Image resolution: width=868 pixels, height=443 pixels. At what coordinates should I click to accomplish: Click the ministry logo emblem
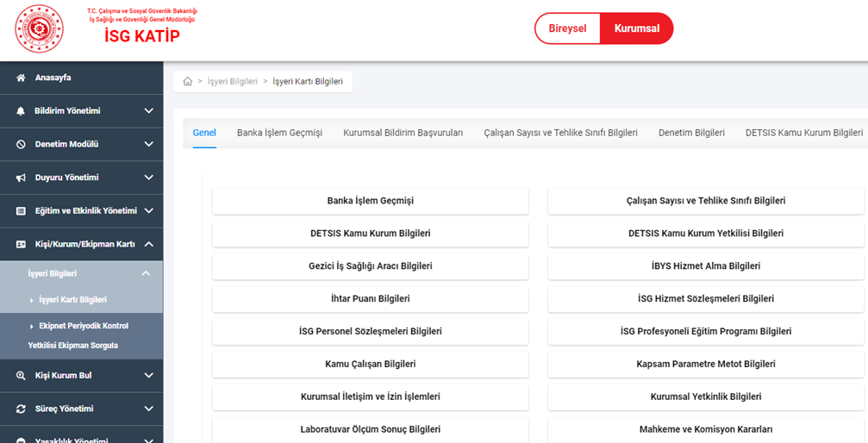(x=39, y=28)
